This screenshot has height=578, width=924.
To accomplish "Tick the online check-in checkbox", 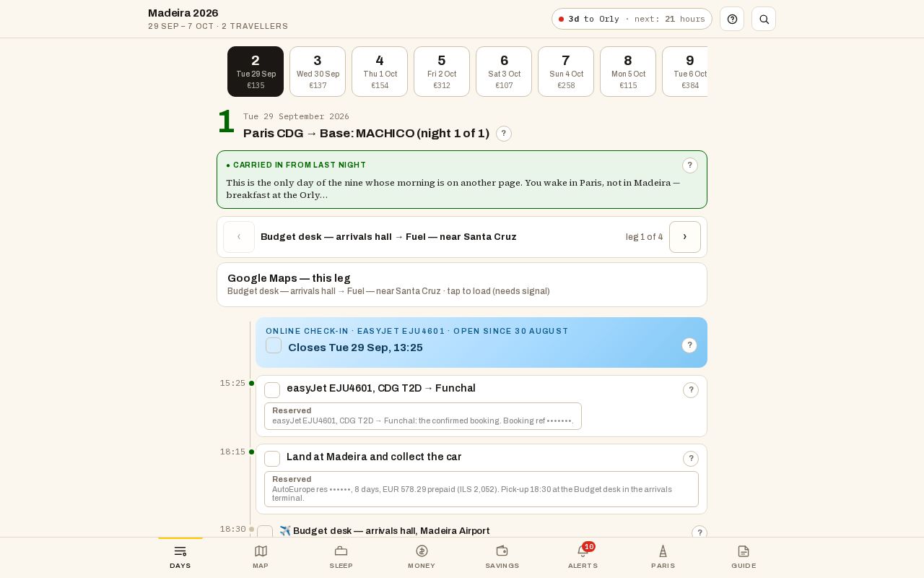I will click(x=274, y=345).
